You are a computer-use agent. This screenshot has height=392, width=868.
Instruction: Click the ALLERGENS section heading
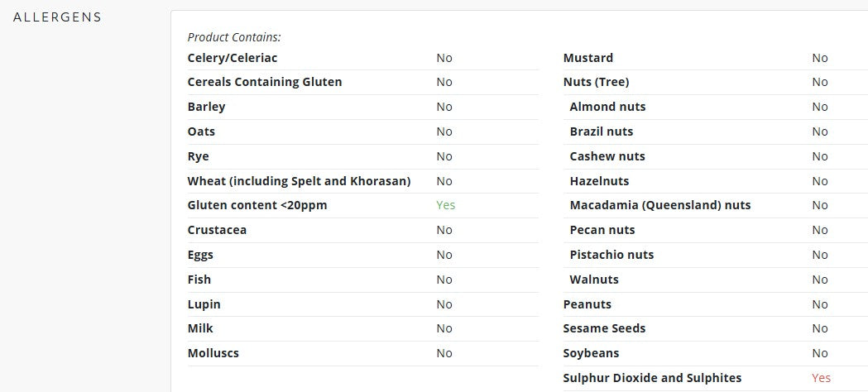pyautogui.click(x=57, y=17)
